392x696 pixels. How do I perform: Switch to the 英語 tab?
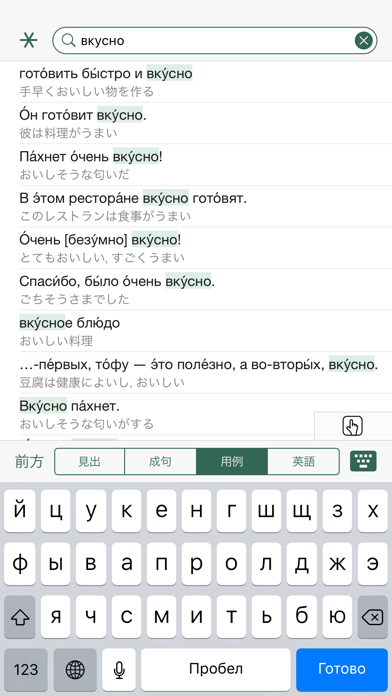point(304,462)
